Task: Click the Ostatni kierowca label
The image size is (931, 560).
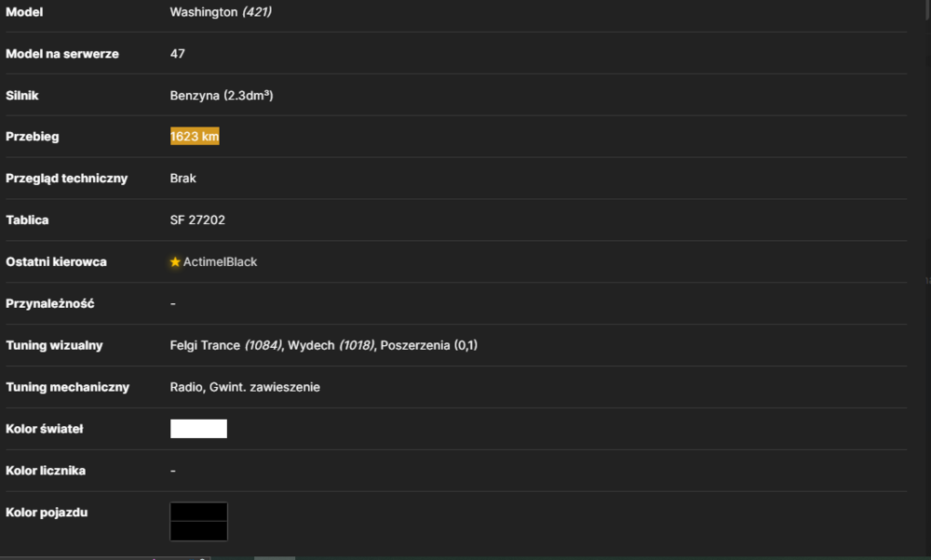Action: coord(57,261)
